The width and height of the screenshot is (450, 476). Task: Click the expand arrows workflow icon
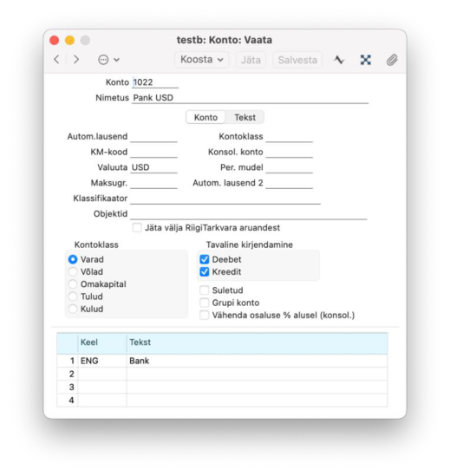point(365,60)
